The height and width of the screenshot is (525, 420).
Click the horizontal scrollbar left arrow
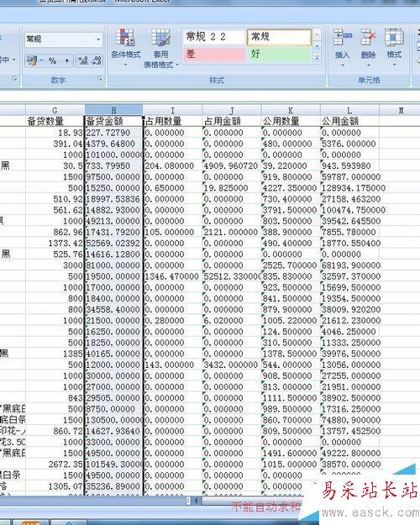197,501
